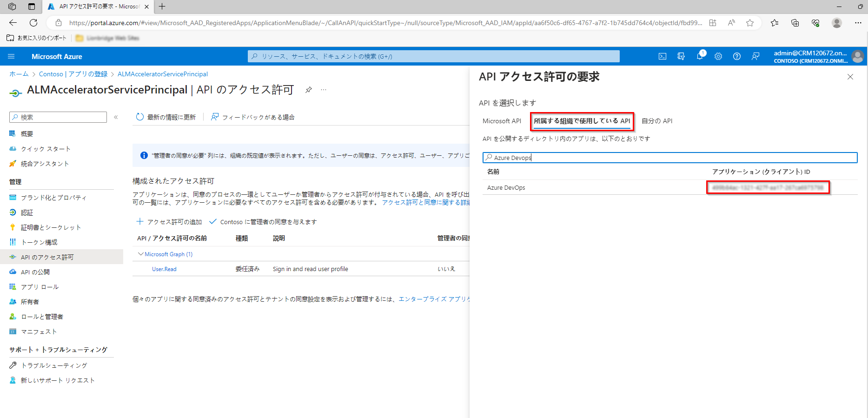Collapse the Microsoft Graph (1) group
The image size is (868, 418).
[140, 254]
